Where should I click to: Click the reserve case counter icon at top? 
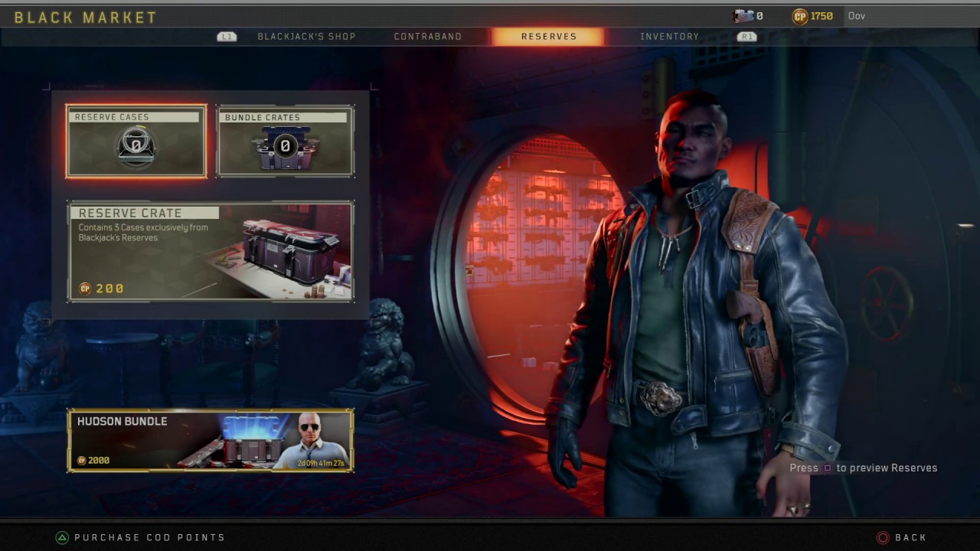tap(743, 16)
